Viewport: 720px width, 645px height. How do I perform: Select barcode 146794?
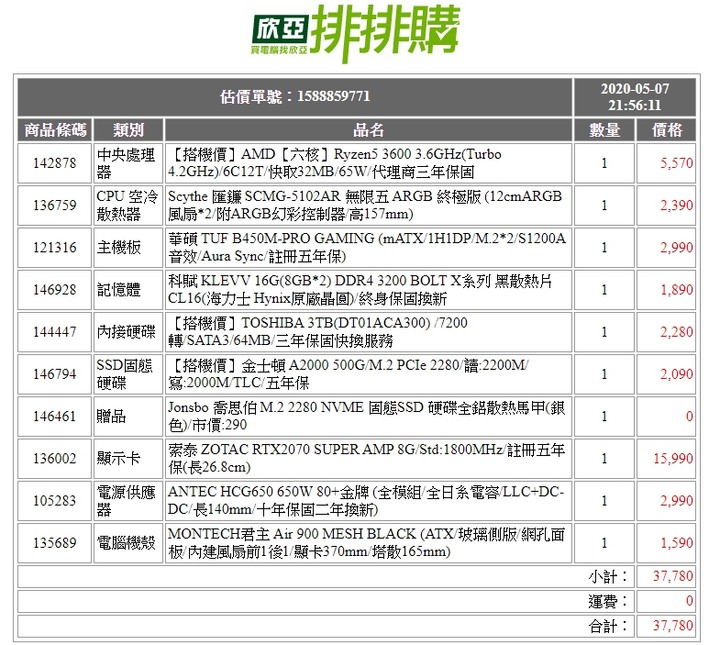point(55,374)
